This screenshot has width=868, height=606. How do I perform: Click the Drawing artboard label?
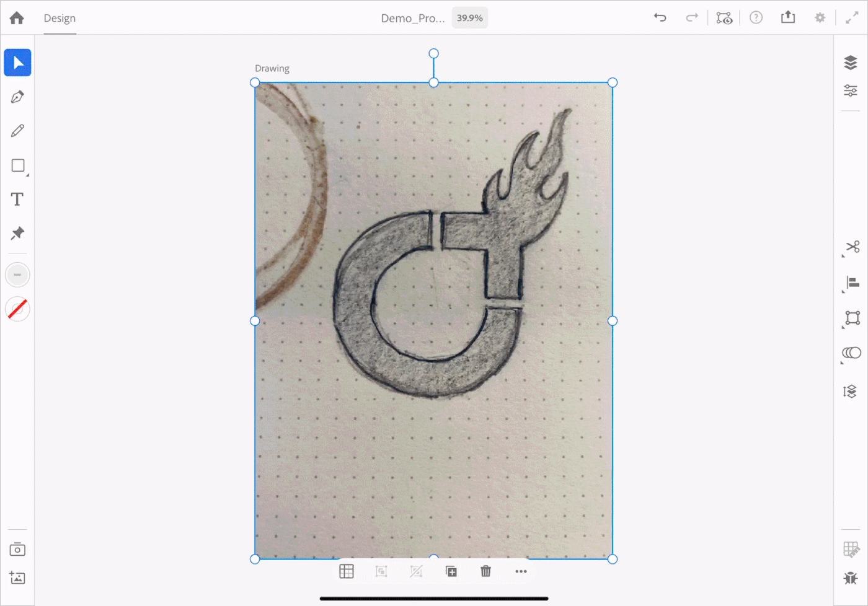coord(272,68)
